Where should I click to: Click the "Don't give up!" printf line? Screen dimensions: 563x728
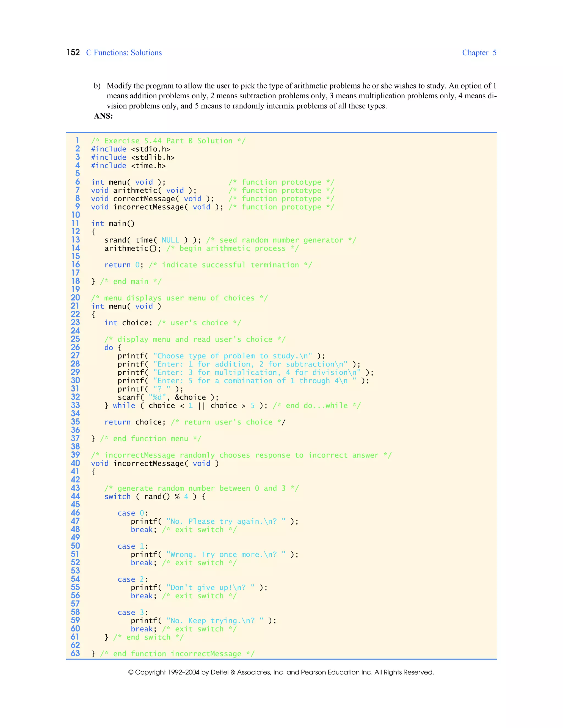[199, 587]
